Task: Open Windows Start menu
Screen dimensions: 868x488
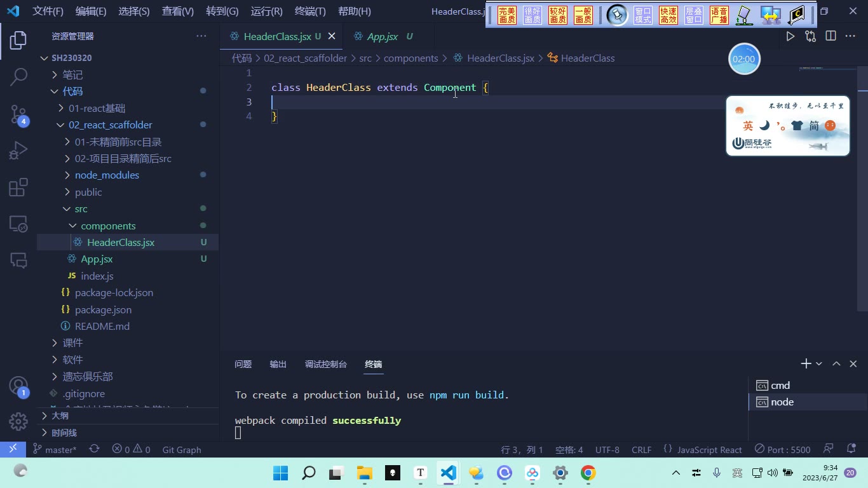Action: click(x=281, y=473)
